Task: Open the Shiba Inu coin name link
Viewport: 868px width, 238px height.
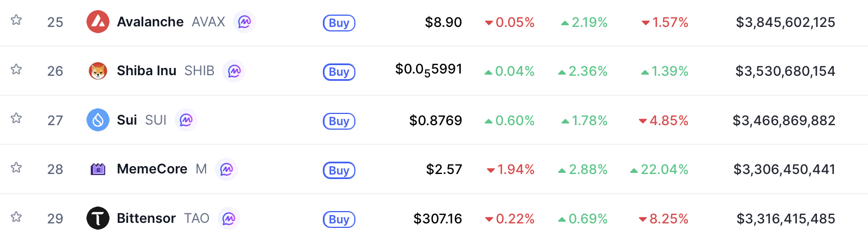Action: pos(146,71)
